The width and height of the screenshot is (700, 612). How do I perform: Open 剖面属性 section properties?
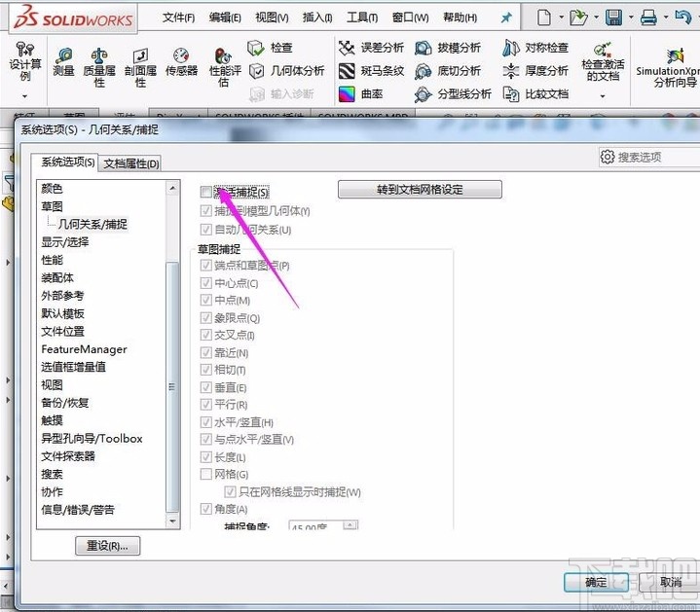140,68
